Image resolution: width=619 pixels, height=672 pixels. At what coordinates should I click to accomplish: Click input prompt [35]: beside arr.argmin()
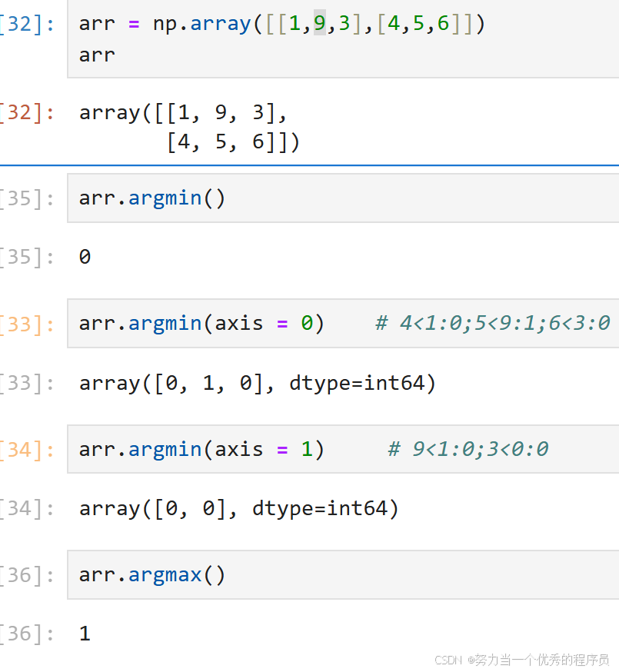pyautogui.click(x=27, y=198)
